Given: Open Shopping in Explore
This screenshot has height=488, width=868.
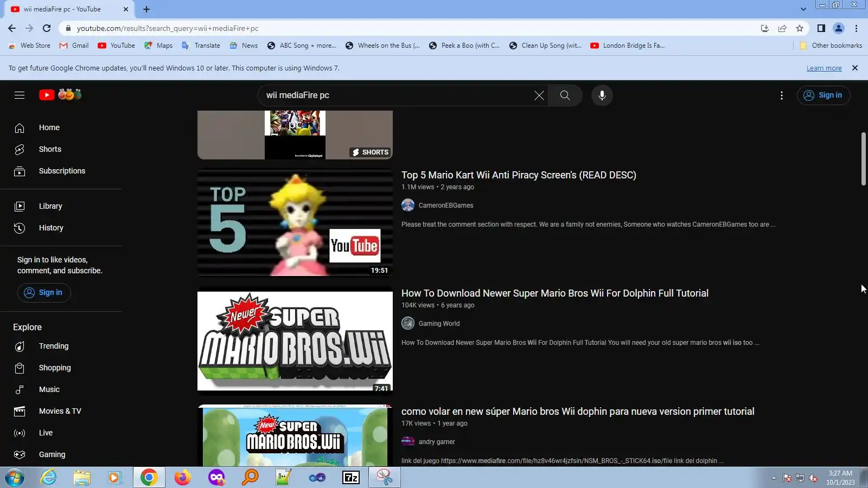Looking at the screenshot, I should 61,368.
